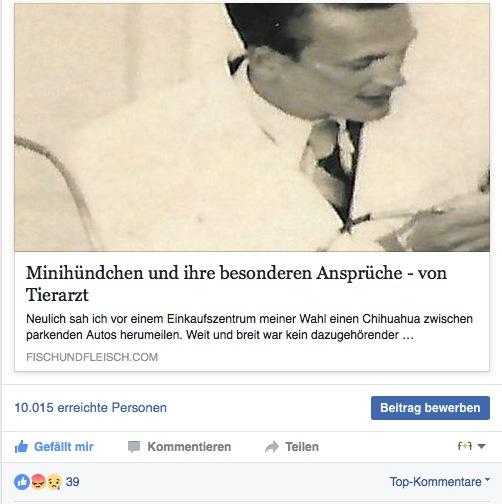The width and height of the screenshot is (502, 504).
Task: Click the blue Like reaction emoji
Action: pos(22,482)
